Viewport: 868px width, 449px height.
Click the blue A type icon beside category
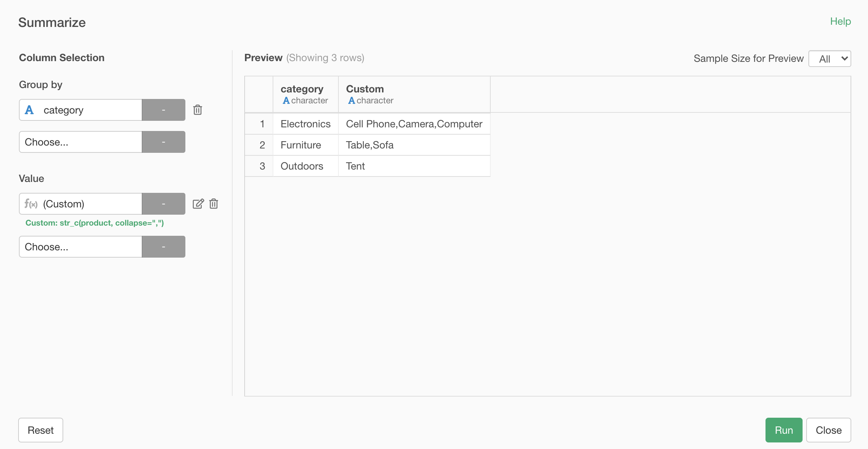29,110
